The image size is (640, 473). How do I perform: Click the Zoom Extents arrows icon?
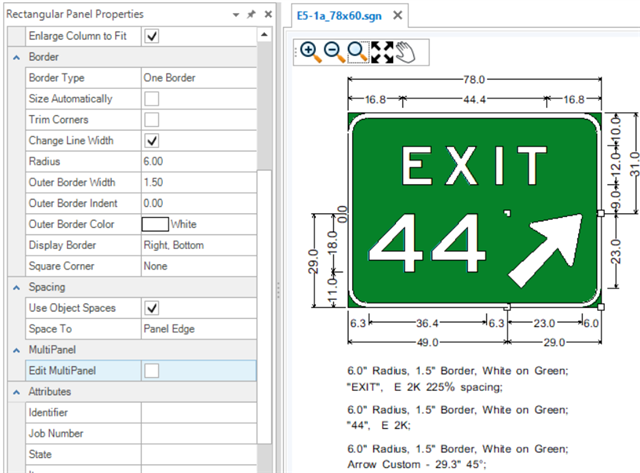pyautogui.click(x=382, y=52)
